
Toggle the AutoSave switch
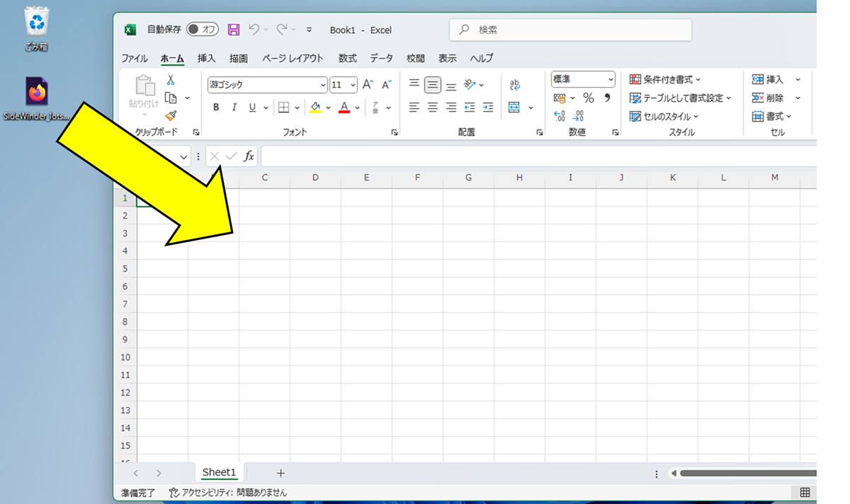click(203, 30)
